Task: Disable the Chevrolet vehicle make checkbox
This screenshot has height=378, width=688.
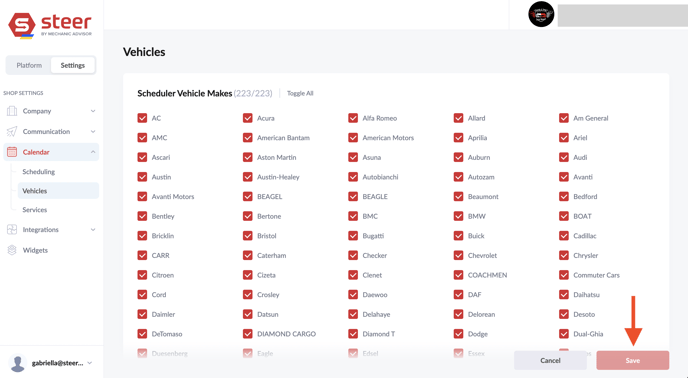Action: [459, 255]
